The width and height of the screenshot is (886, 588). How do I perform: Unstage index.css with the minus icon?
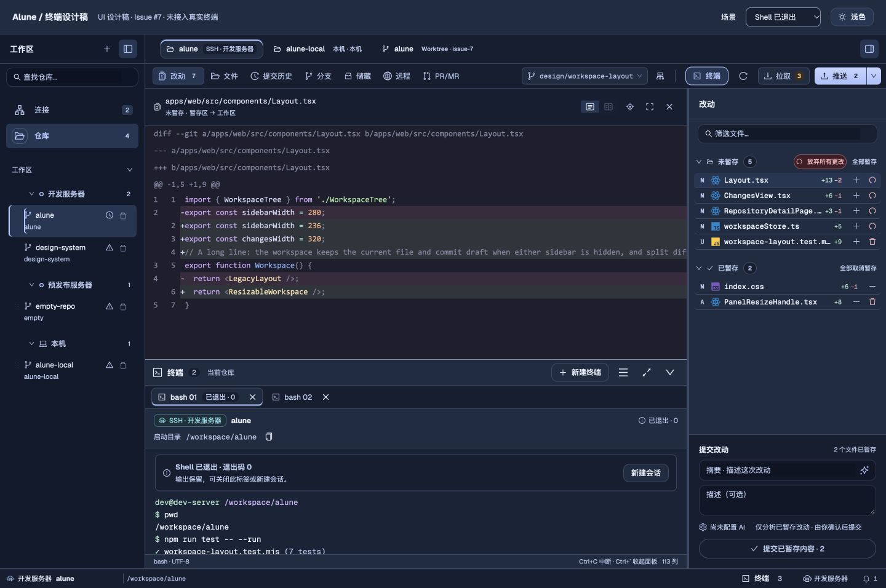click(872, 287)
